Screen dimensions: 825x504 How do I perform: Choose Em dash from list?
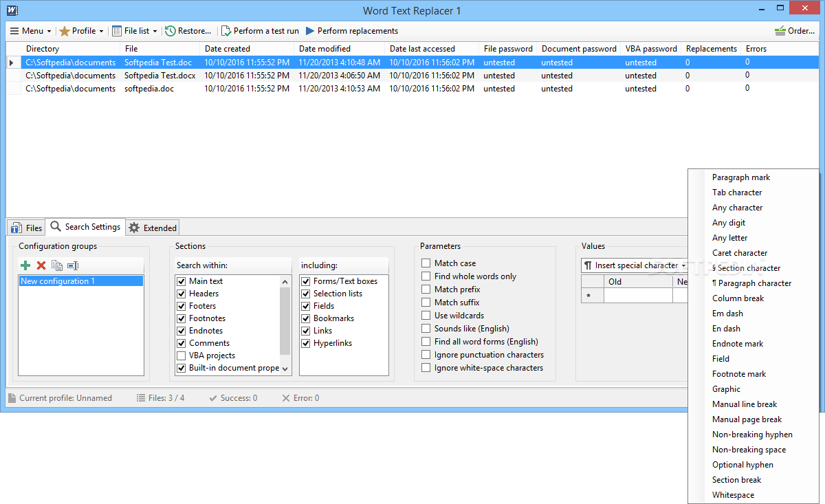[x=727, y=314]
